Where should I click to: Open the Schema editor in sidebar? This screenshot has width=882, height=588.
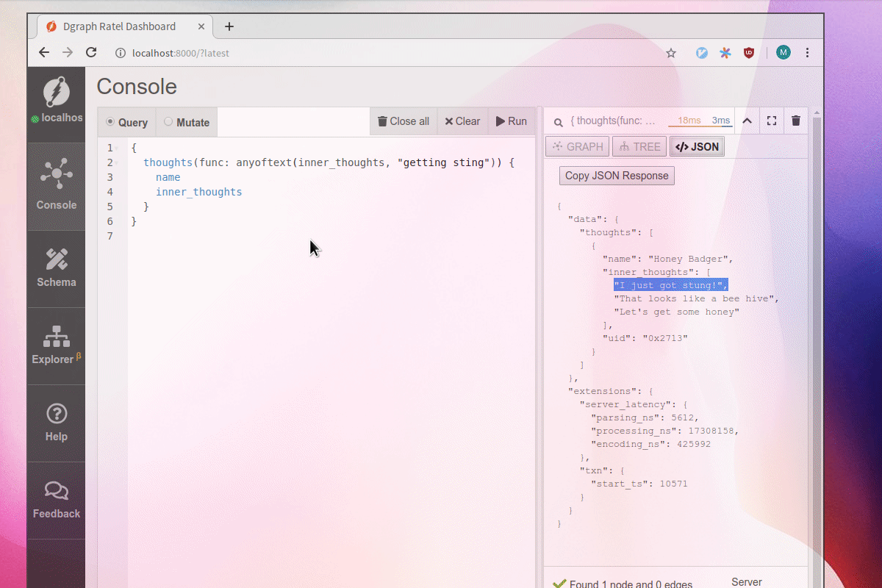coord(57,268)
